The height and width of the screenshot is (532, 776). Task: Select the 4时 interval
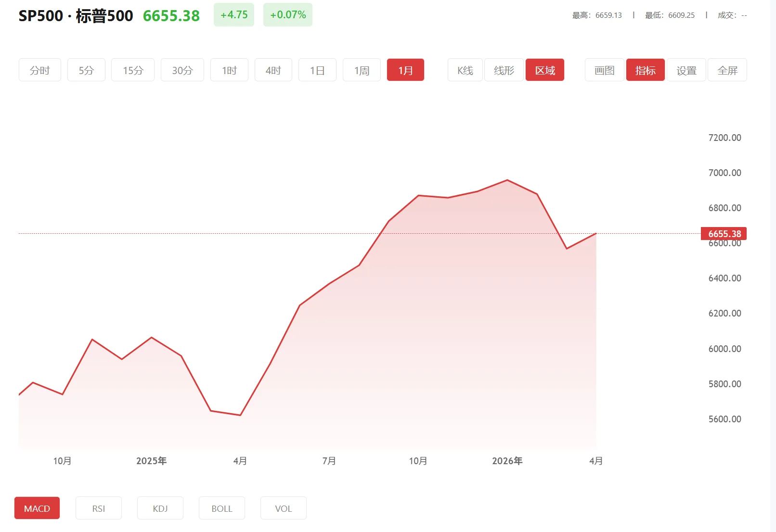tap(273, 70)
